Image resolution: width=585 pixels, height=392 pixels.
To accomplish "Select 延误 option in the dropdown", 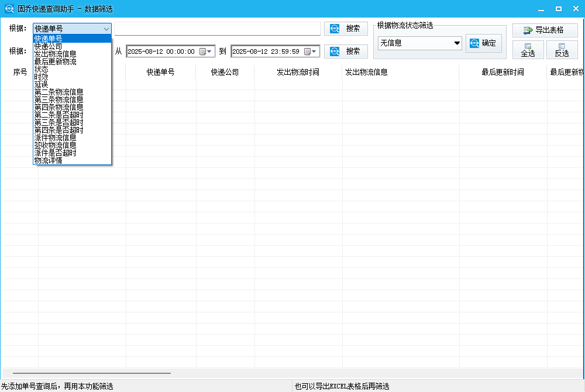I will [41, 84].
